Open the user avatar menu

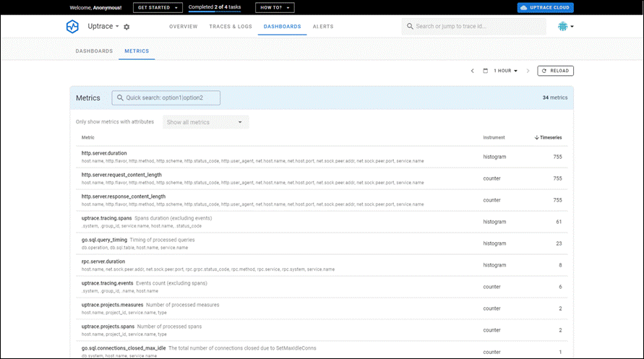click(562, 26)
